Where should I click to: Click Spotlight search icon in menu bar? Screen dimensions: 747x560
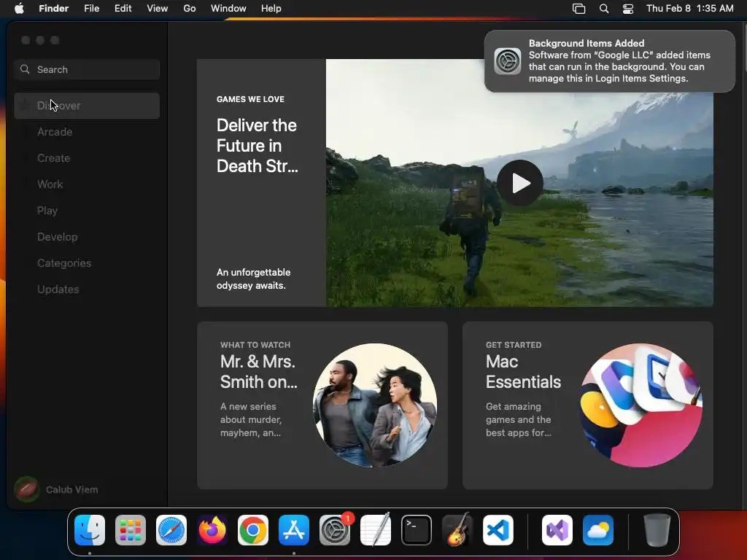(604, 8)
